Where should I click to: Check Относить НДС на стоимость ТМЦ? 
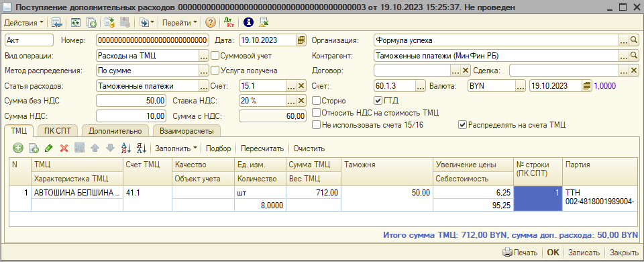[316, 112]
